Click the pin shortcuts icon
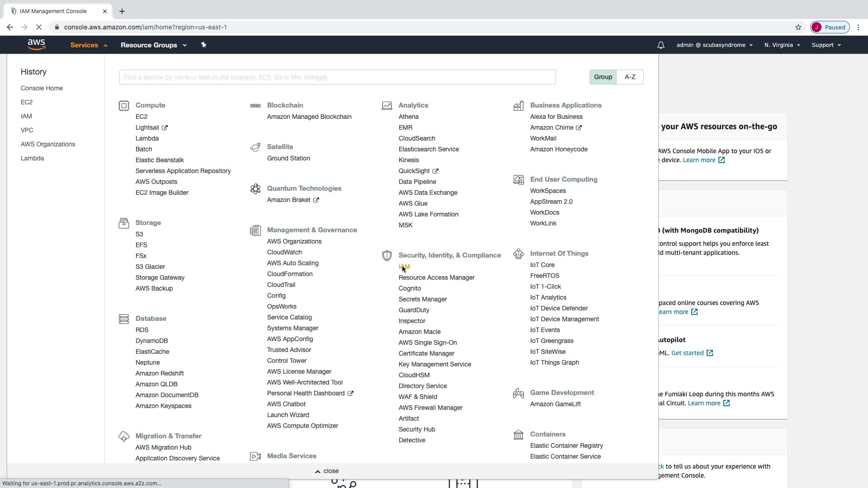 (203, 45)
